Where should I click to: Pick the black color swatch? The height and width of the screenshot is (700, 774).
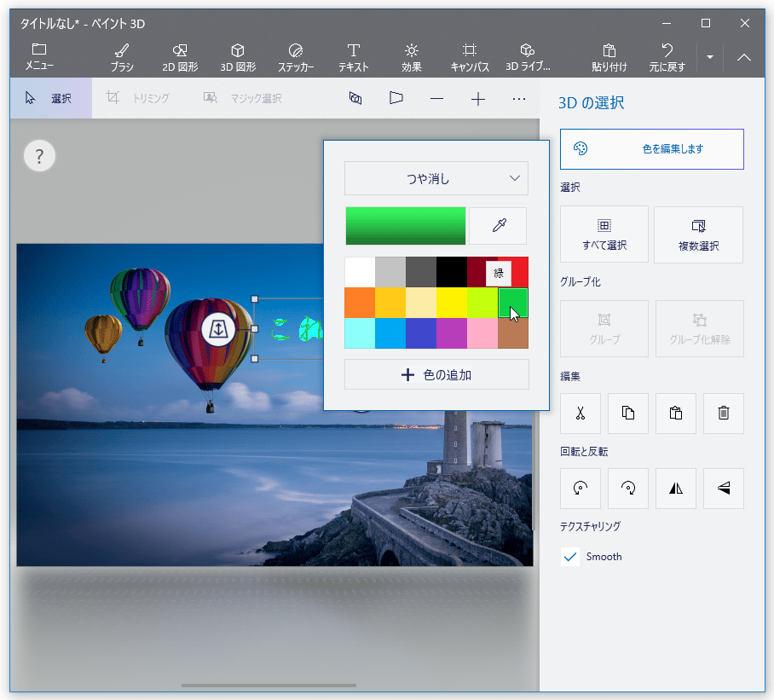[452, 272]
